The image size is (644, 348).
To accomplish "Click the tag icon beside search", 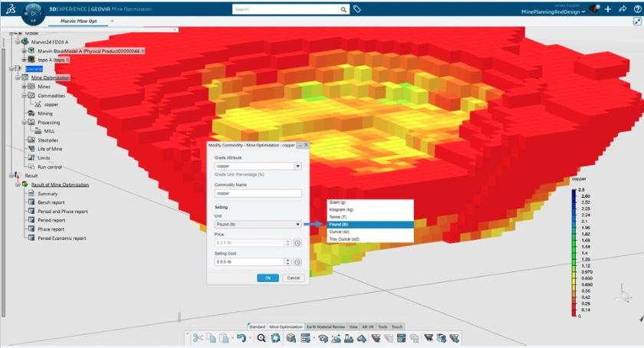I will [x=357, y=9].
